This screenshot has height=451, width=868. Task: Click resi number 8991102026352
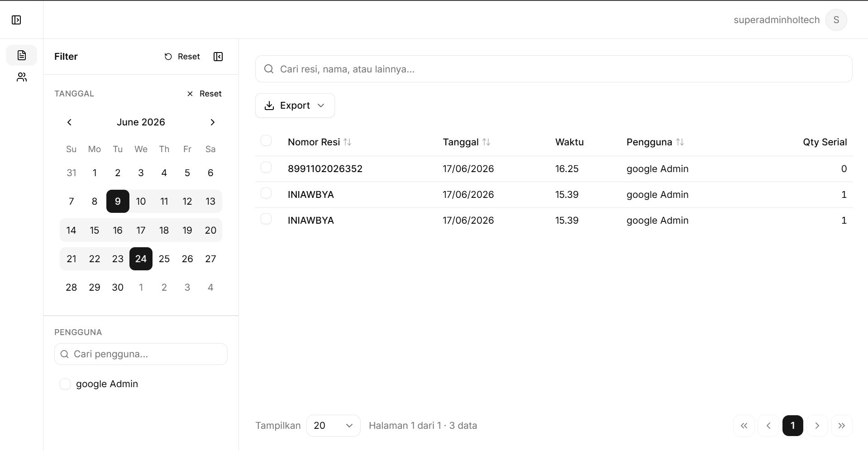325,169
